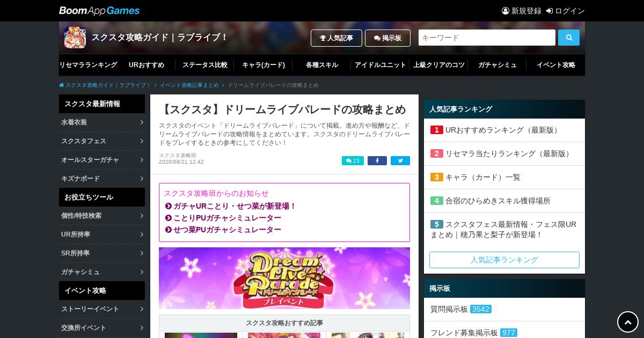Screen dimensions: 644x338
Task: Open rank 5 スクスタフェス最新情報 article
Action: [x=504, y=229]
